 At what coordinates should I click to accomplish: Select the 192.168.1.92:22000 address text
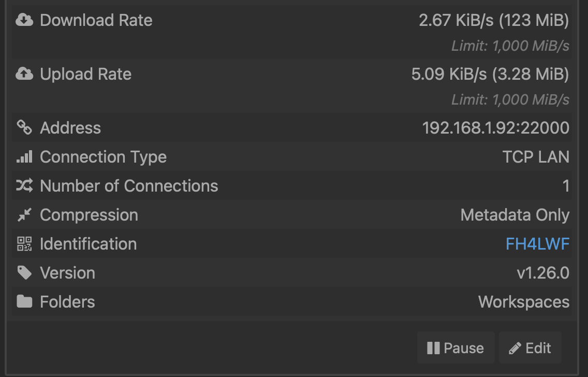496,128
